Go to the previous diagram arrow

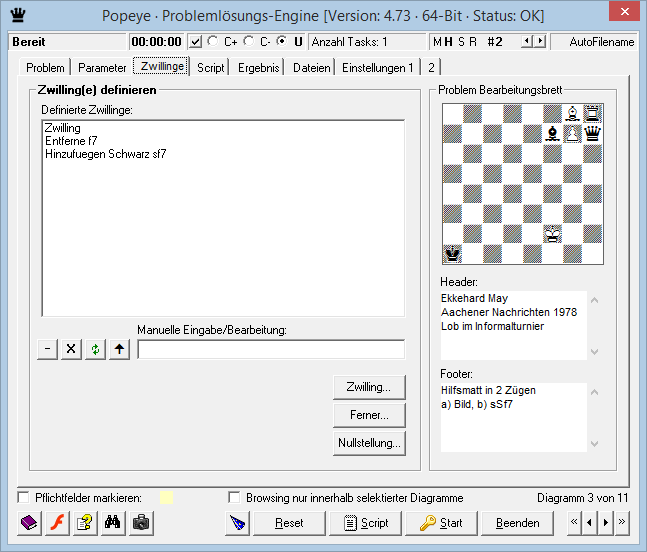(590, 523)
